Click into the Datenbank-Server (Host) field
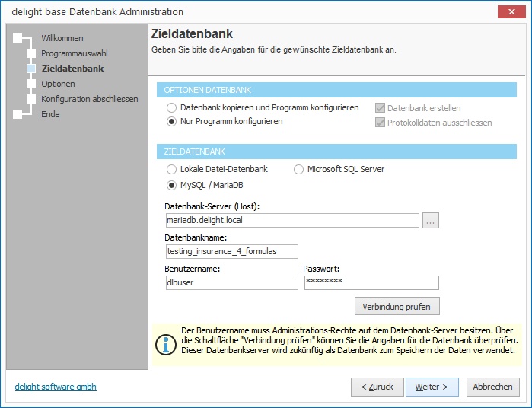This screenshot has height=408, width=532. click(x=291, y=221)
